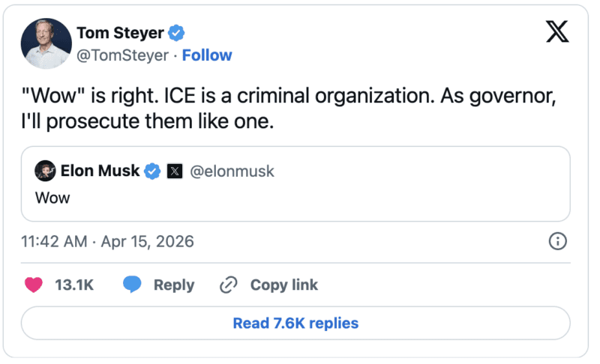Click Tom Steyer's blue verified badge
Image resolution: width=600 pixels, height=364 pixels.
click(x=177, y=33)
